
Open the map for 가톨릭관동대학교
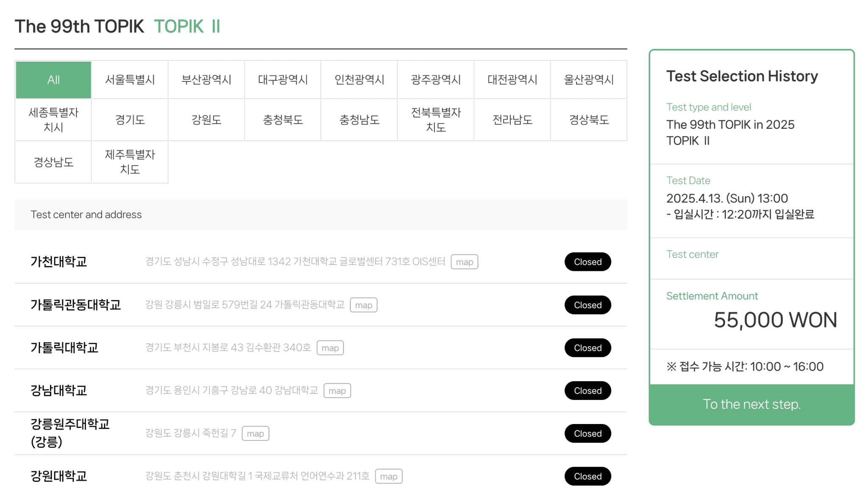click(364, 305)
